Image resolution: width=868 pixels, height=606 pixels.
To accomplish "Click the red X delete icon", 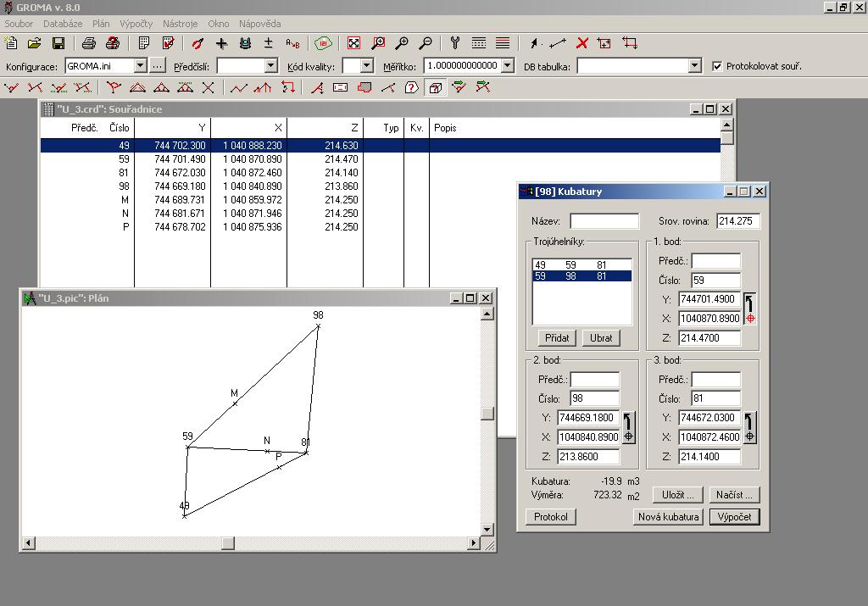I will (581, 43).
